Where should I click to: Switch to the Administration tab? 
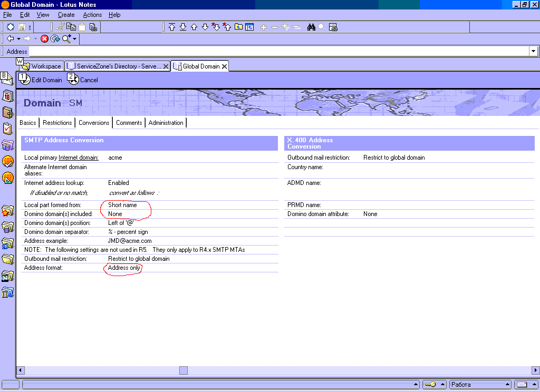coord(166,123)
